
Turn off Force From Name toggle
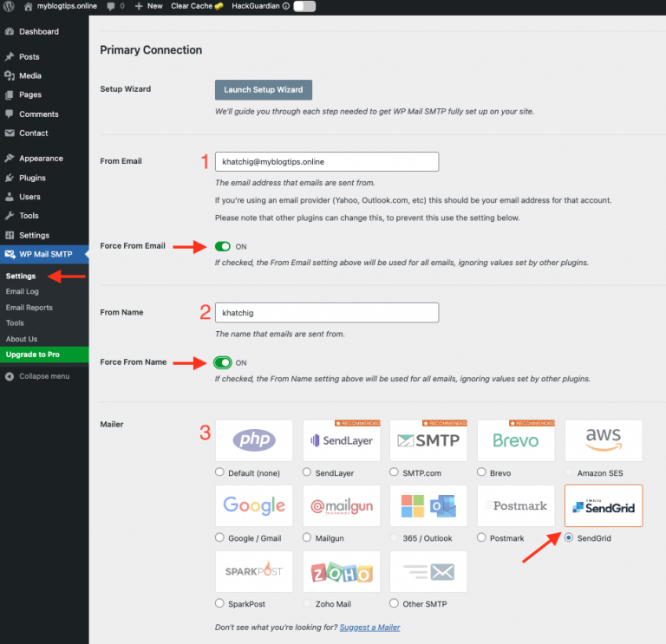(223, 362)
